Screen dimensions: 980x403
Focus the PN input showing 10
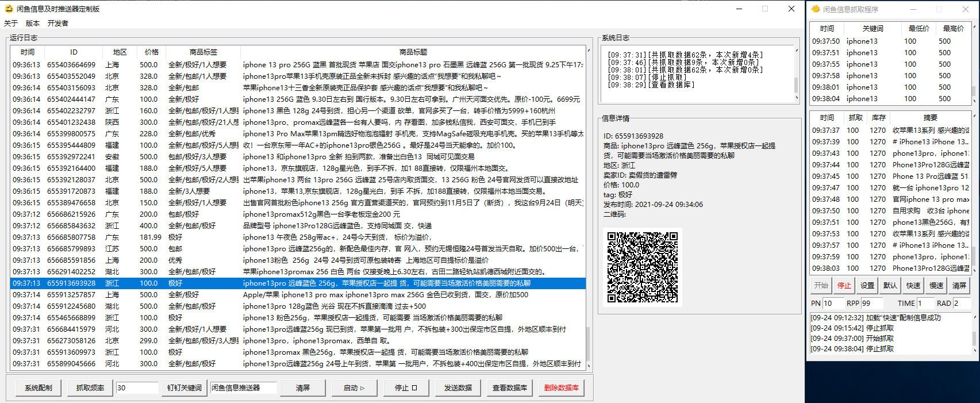point(833,304)
